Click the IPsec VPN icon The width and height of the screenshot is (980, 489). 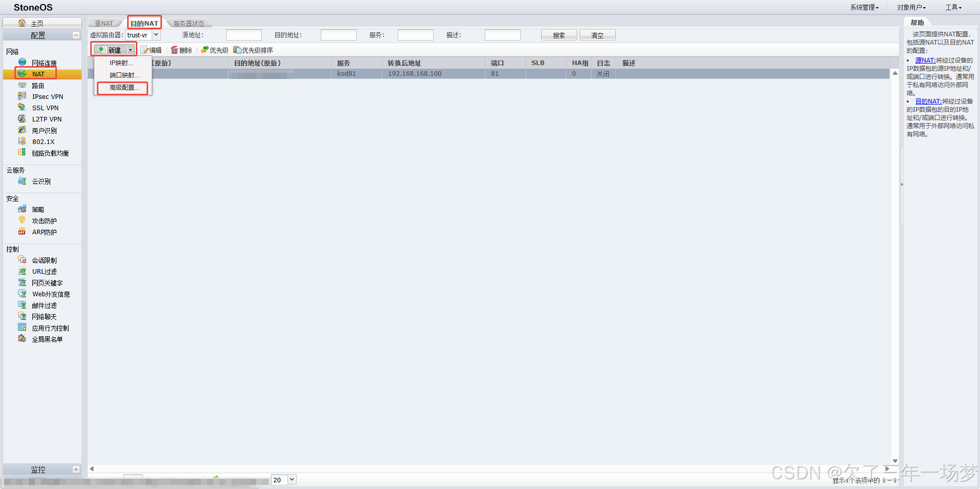[x=22, y=96]
